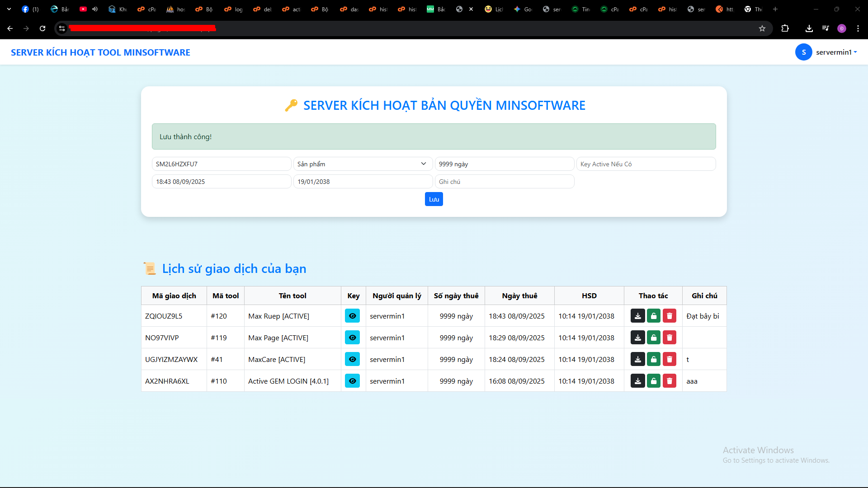Open the Chrome profile avatar
868x488 pixels.
click(x=842, y=28)
